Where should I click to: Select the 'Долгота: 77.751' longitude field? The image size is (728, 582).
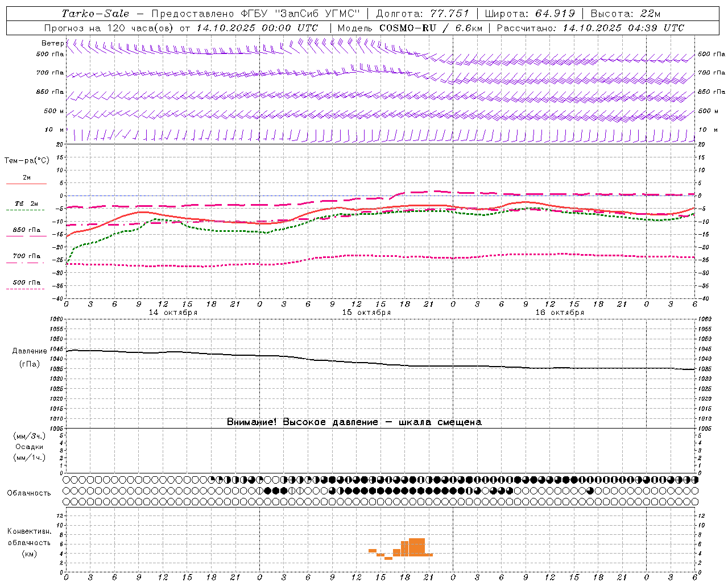(x=423, y=14)
